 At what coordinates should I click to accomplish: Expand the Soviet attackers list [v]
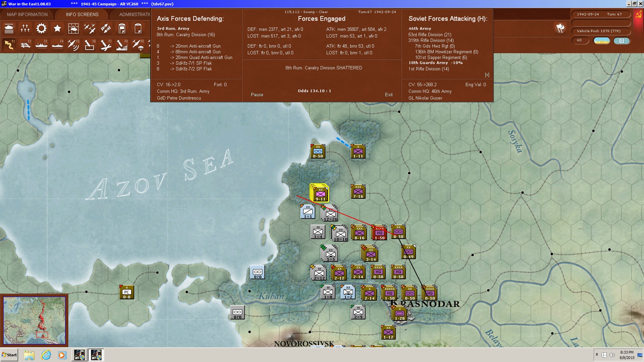487,75
